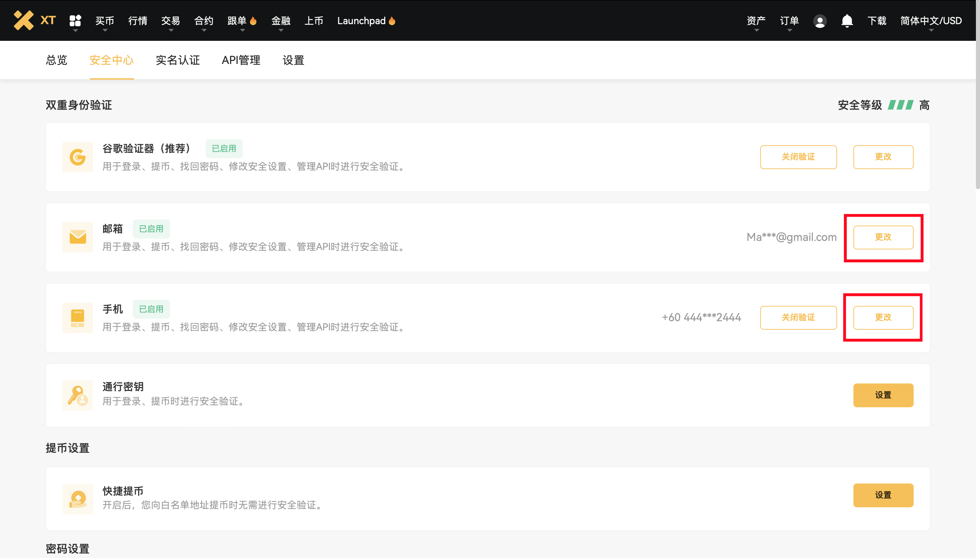Click 更改 button for the email
The height and width of the screenshot is (558, 980).
coord(883,237)
